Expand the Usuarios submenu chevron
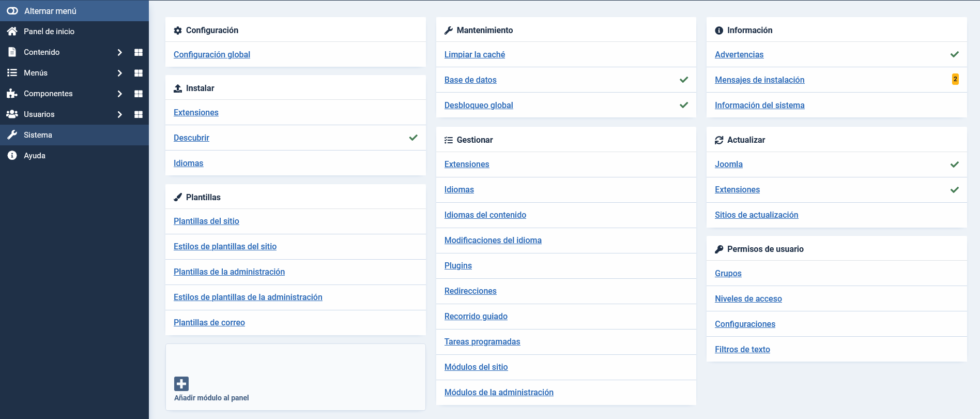 click(119, 114)
